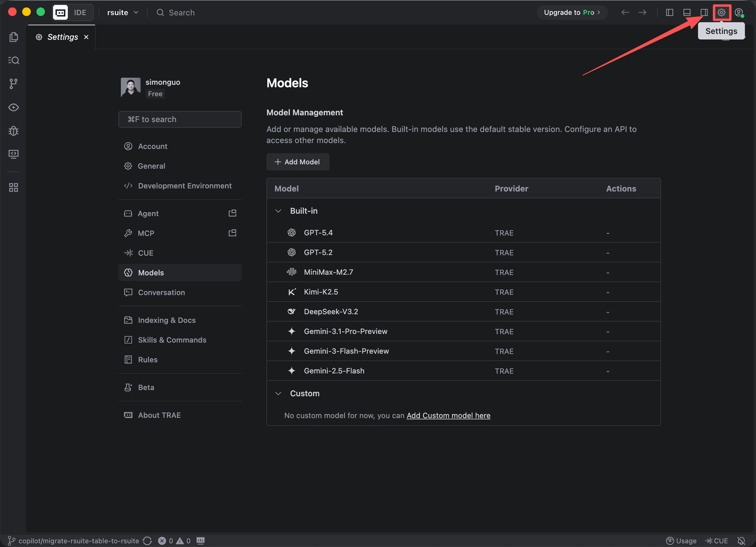Select the Gemini-3.1-Pro-Preview model row
This screenshot has width=756, height=547.
463,331
